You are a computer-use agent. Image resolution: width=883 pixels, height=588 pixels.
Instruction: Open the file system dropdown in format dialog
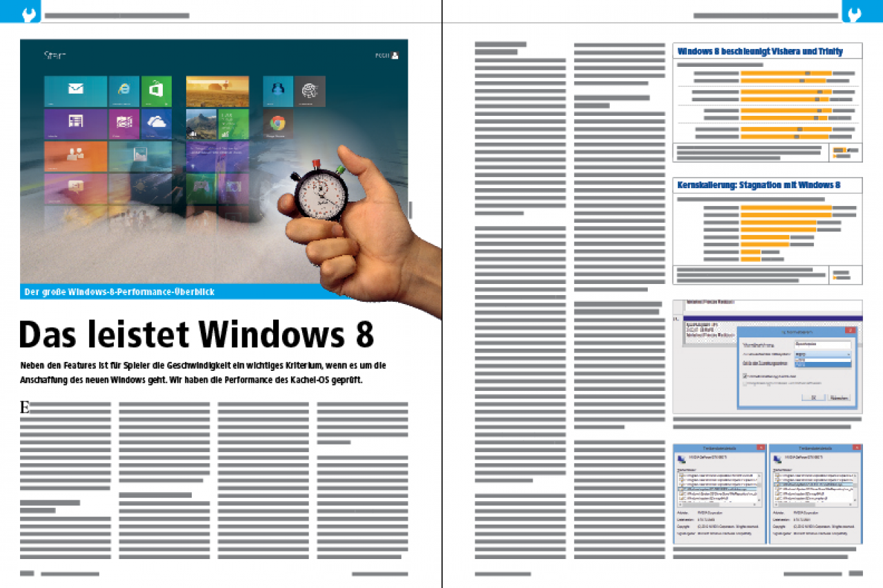(x=822, y=354)
